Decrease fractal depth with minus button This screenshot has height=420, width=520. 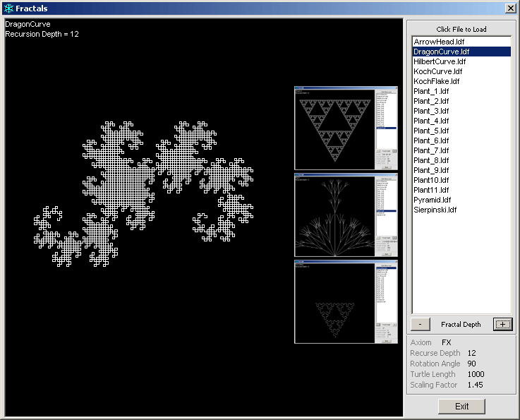(420, 324)
